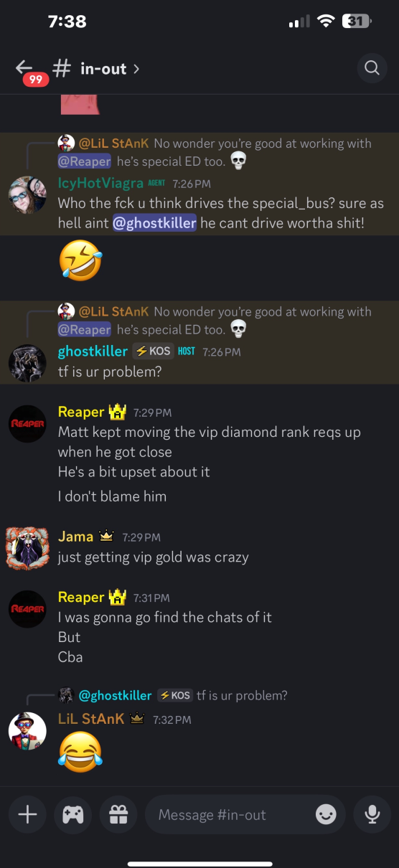Open the game controller apps icon

click(x=72, y=814)
